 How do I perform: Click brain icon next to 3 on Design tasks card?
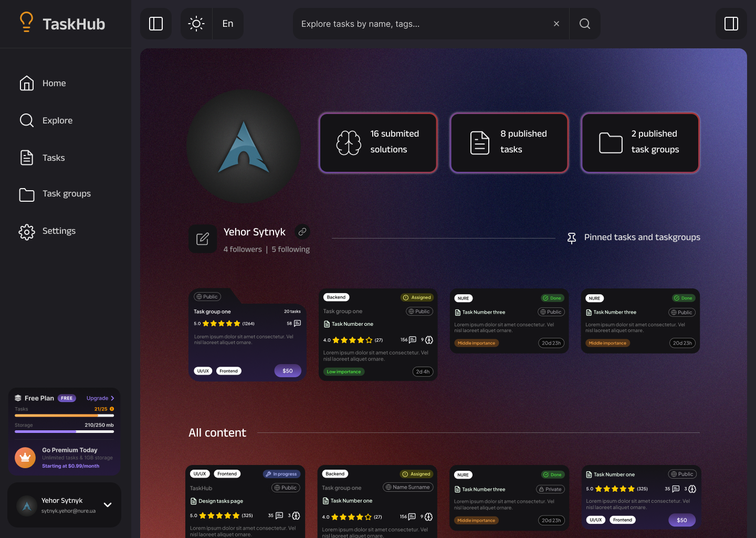(x=296, y=516)
